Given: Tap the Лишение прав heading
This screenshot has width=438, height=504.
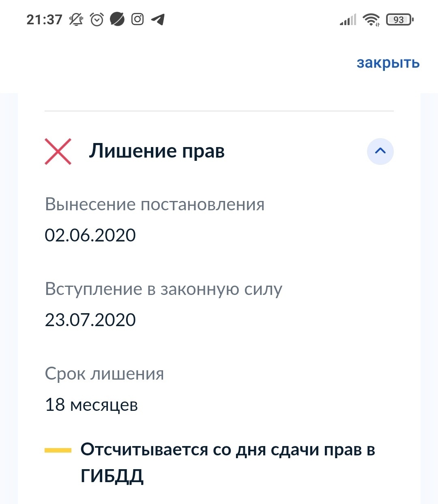Looking at the screenshot, I should (x=157, y=151).
